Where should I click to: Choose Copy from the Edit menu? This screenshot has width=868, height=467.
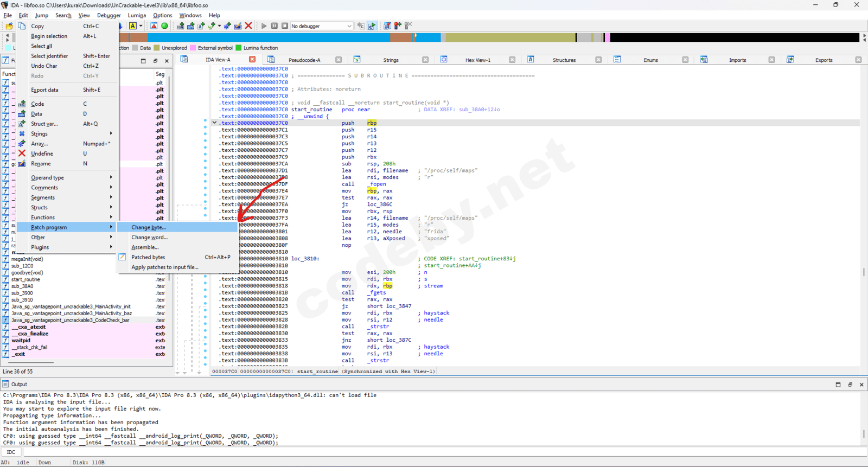click(67, 26)
